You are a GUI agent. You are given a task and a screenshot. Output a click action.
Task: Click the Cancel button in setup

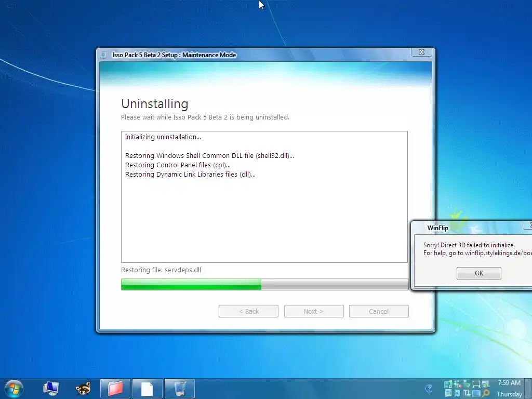tap(379, 311)
